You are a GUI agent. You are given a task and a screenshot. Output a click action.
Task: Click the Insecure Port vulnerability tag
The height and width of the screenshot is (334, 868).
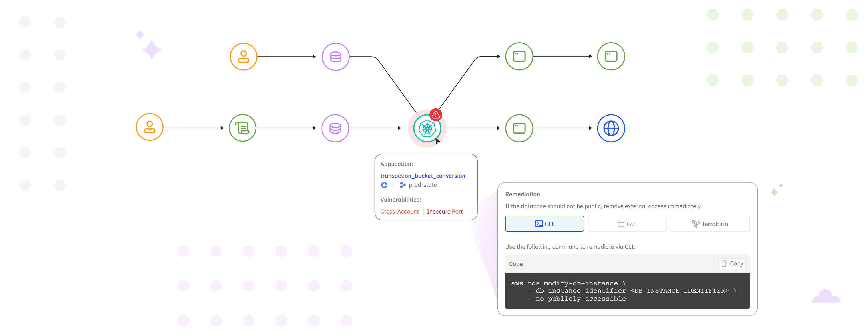click(x=445, y=211)
